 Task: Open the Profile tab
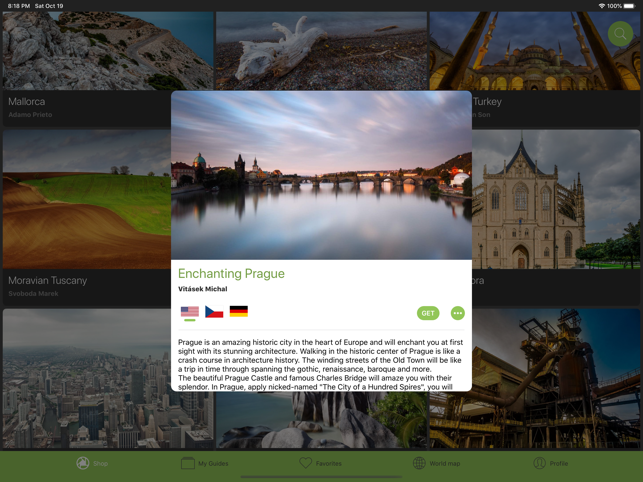pos(551,463)
